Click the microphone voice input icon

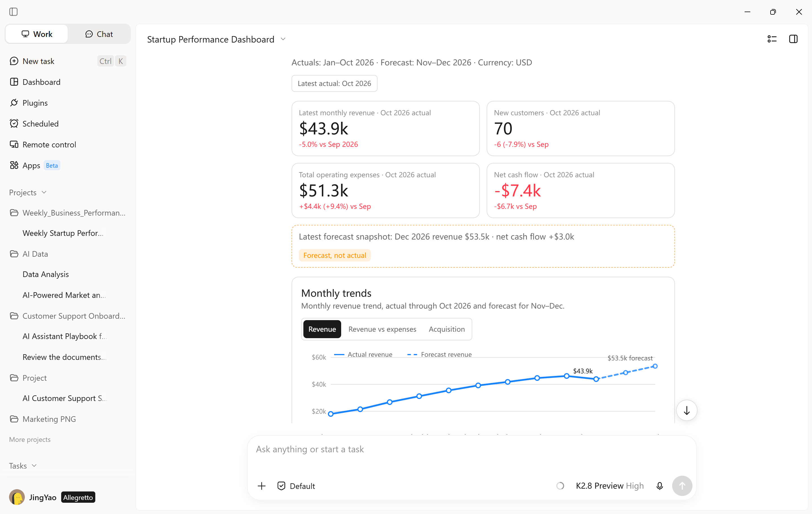click(659, 486)
